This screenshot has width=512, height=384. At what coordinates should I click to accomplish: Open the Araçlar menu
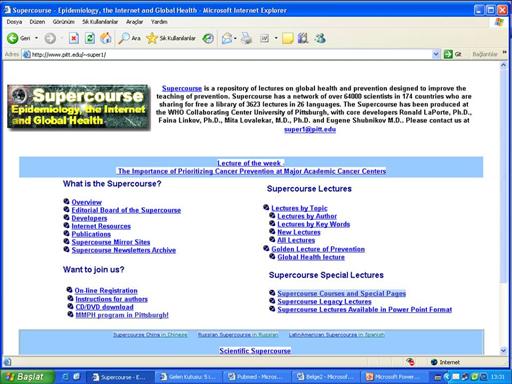(134, 22)
